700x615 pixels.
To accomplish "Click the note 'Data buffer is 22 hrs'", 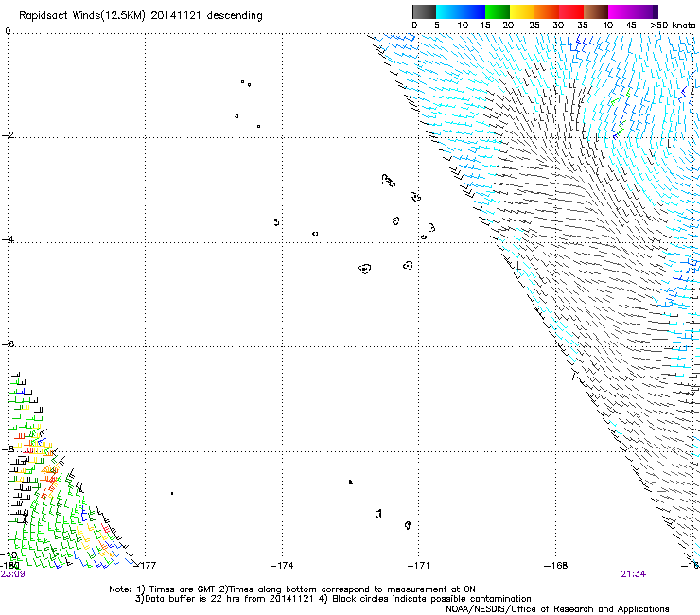I will (193, 599).
